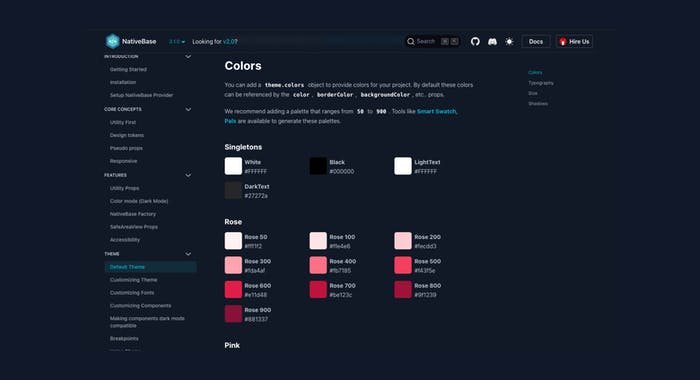The image size is (700, 380).
Task: Collapse the Core Concepts sidebar section
Action: (188, 109)
